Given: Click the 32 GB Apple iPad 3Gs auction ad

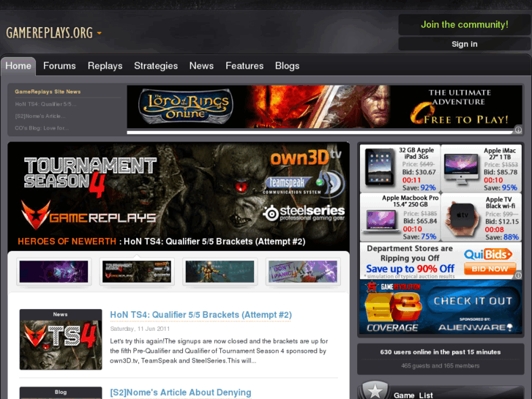Looking at the screenshot, I should point(400,168).
